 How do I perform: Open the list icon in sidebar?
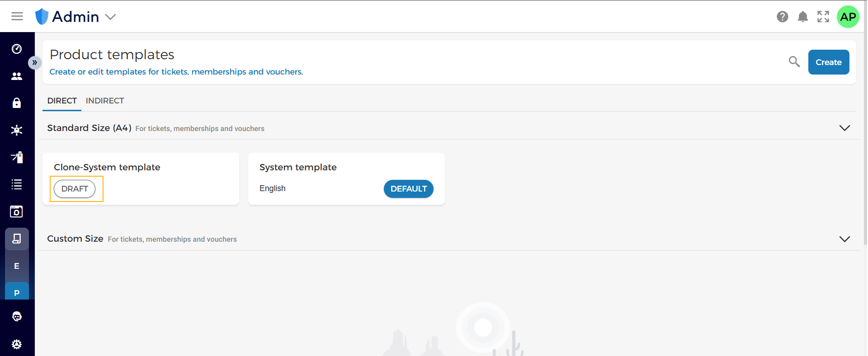tap(17, 184)
